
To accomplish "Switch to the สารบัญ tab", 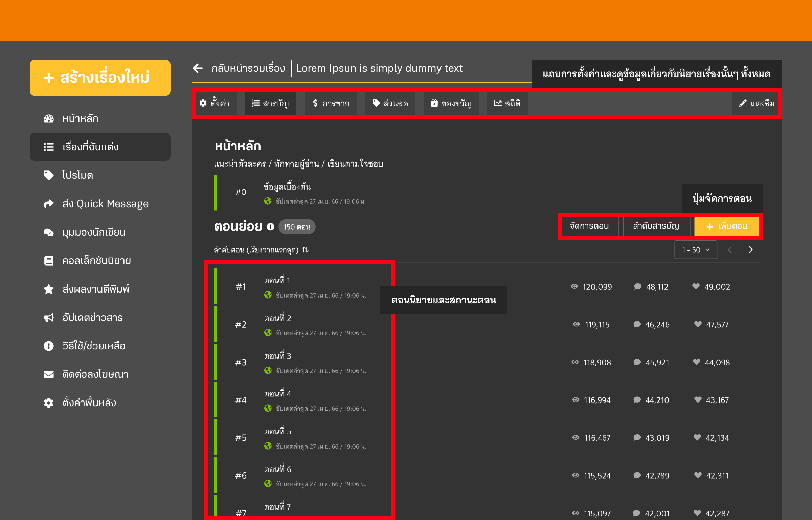I will 270,103.
